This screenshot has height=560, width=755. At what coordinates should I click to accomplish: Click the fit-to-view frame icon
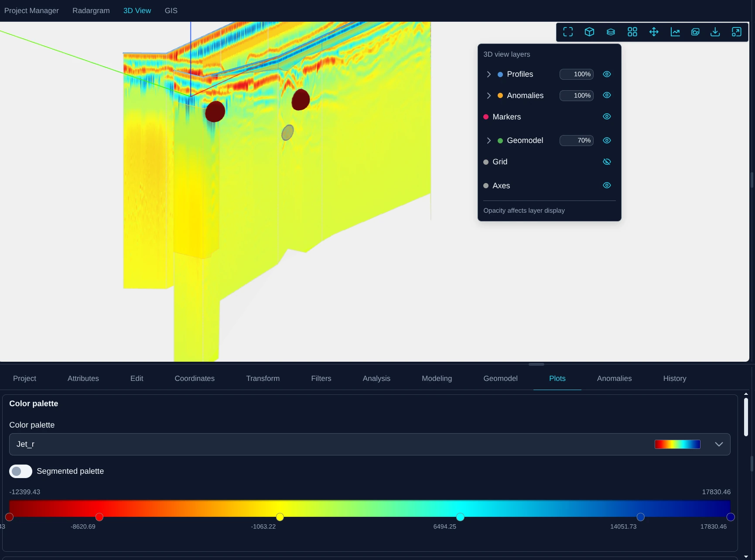tap(568, 32)
